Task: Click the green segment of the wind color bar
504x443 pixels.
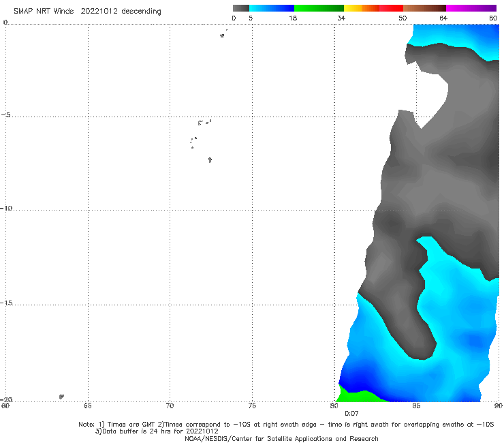Action: [x=319, y=8]
